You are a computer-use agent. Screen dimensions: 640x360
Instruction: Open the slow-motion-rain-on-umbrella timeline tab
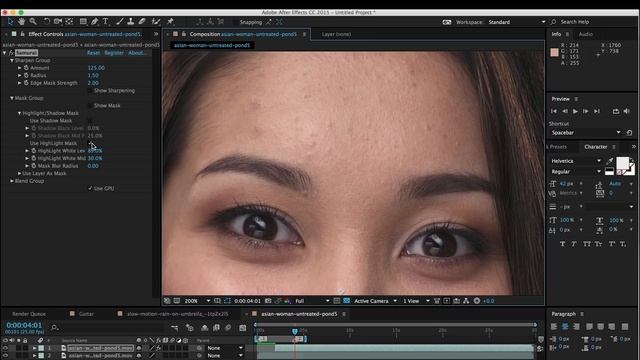[177, 314]
